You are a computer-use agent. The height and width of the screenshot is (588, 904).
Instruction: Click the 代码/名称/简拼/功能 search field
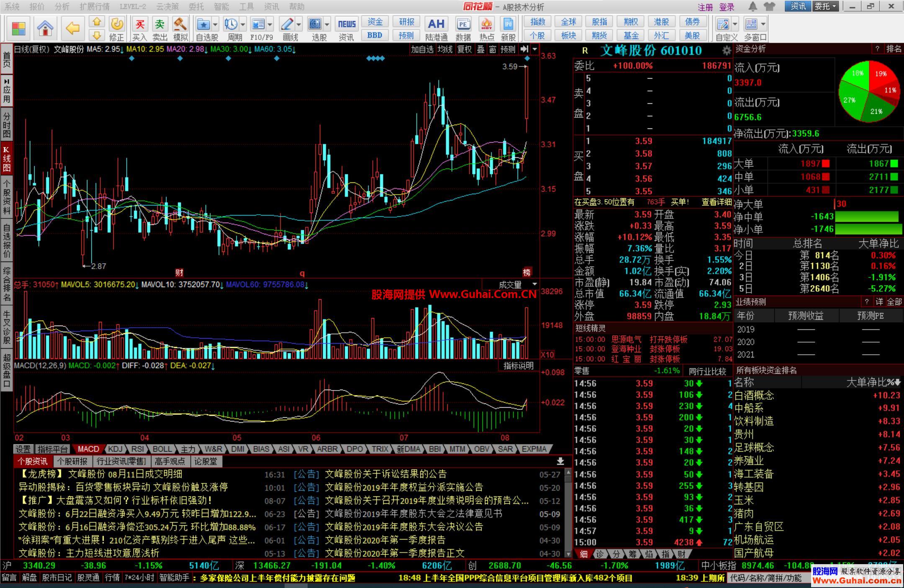(770, 578)
